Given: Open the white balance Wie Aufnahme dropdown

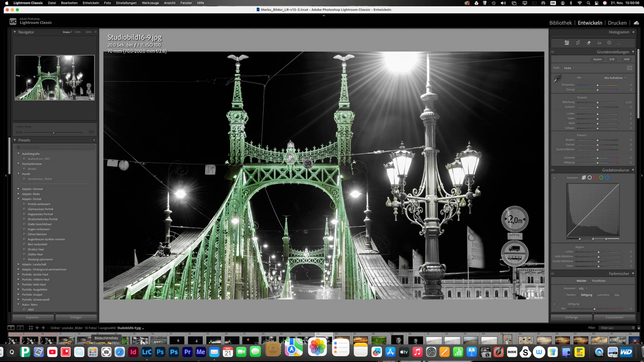Looking at the screenshot, I should pyautogui.click(x=615, y=78).
